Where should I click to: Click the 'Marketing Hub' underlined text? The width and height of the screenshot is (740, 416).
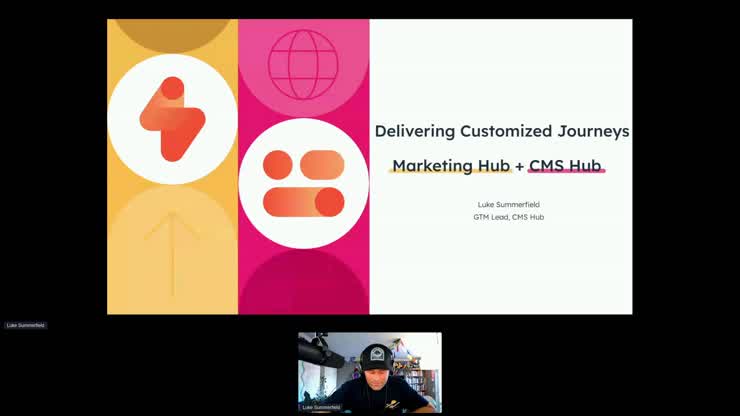[451, 165]
